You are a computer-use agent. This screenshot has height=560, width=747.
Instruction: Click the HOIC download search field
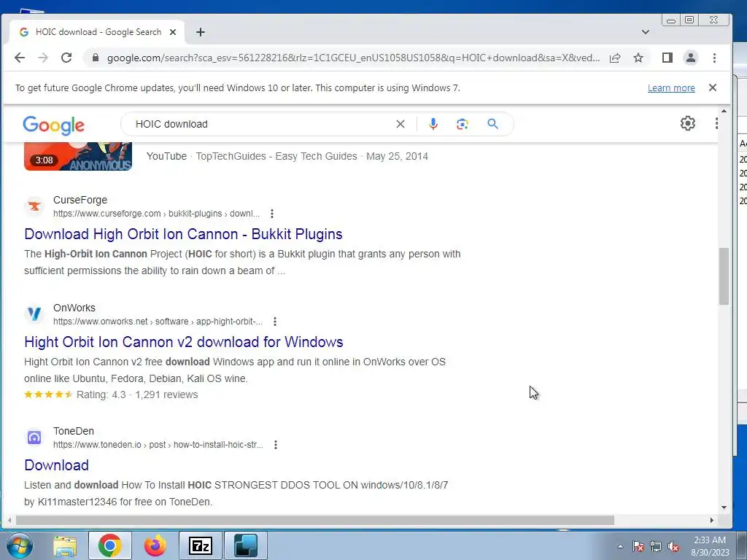(262, 124)
